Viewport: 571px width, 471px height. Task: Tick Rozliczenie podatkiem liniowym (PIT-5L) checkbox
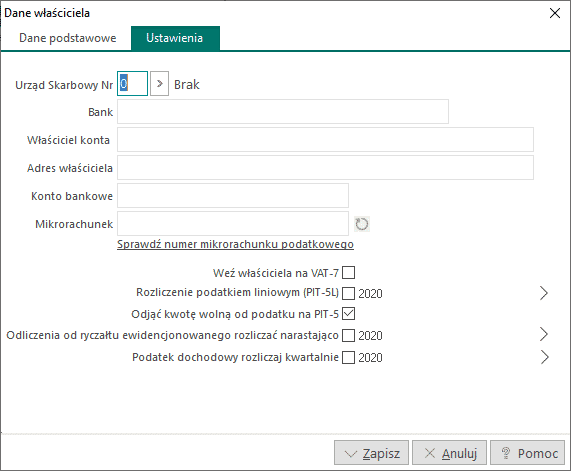348,293
